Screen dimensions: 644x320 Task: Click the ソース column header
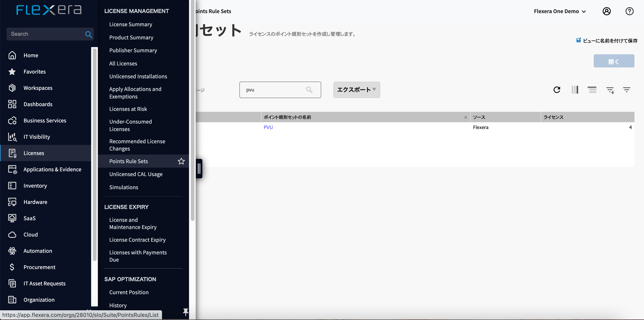tap(506, 117)
